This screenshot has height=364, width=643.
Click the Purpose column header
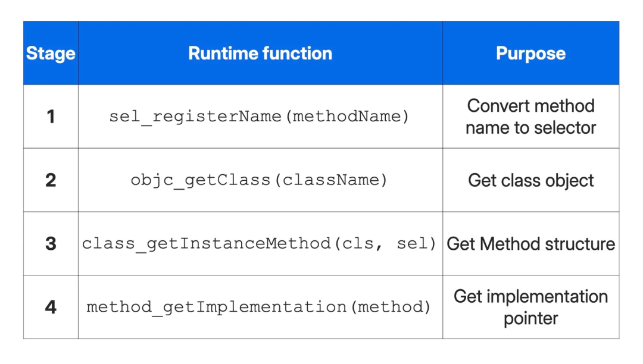click(x=530, y=54)
